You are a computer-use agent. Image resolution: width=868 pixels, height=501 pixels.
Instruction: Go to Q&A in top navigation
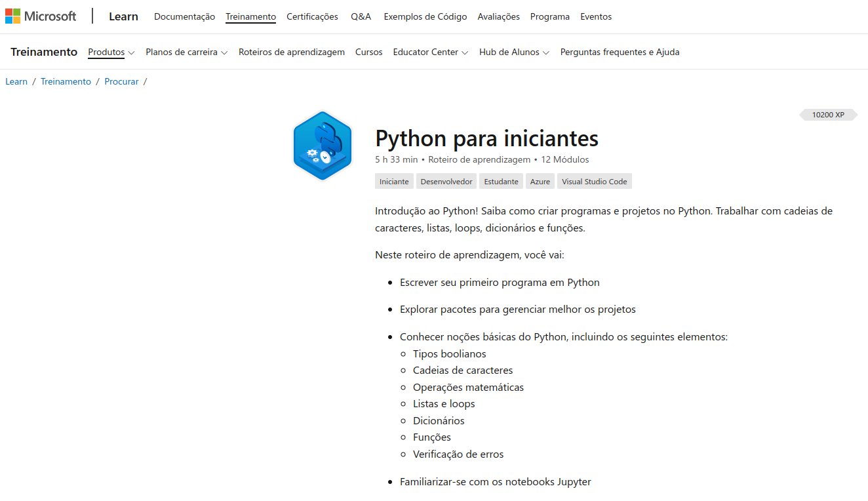(361, 16)
